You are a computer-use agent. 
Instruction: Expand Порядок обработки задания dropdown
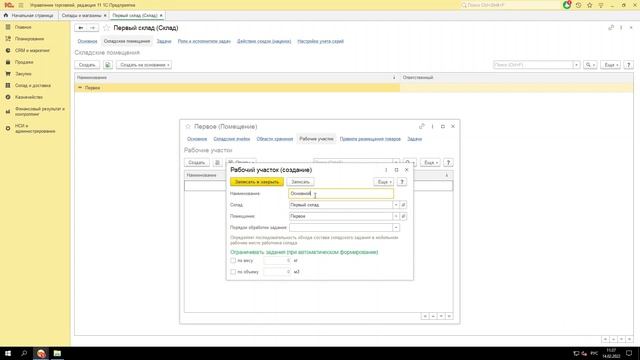(x=396, y=228)
